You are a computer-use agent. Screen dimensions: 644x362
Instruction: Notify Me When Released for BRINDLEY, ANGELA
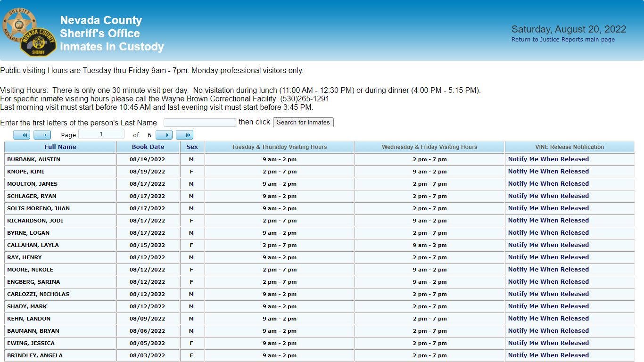(x=548, y=355)
